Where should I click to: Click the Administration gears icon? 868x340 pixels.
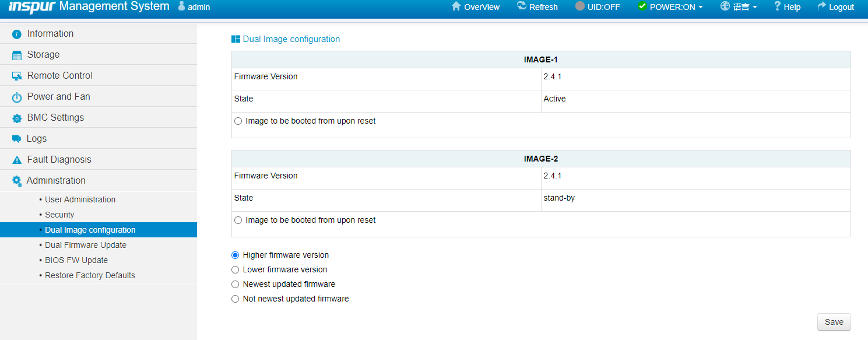click(x=17, y=181)
